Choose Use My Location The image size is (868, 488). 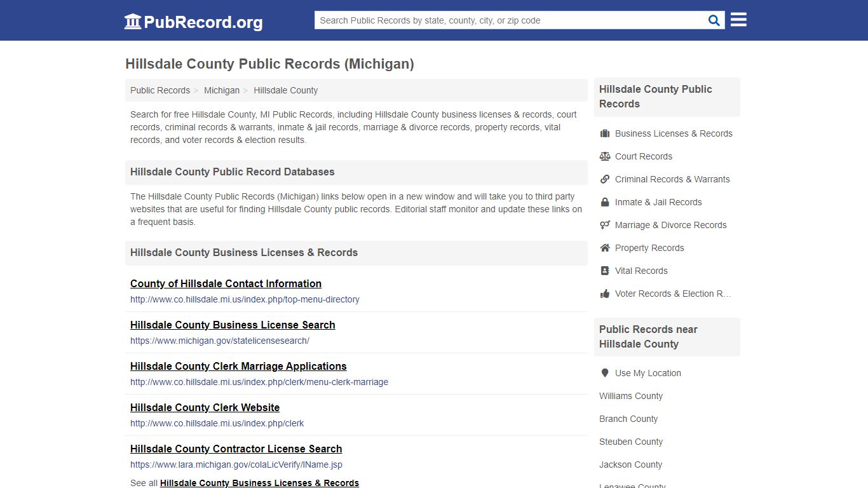coord(648,373)
